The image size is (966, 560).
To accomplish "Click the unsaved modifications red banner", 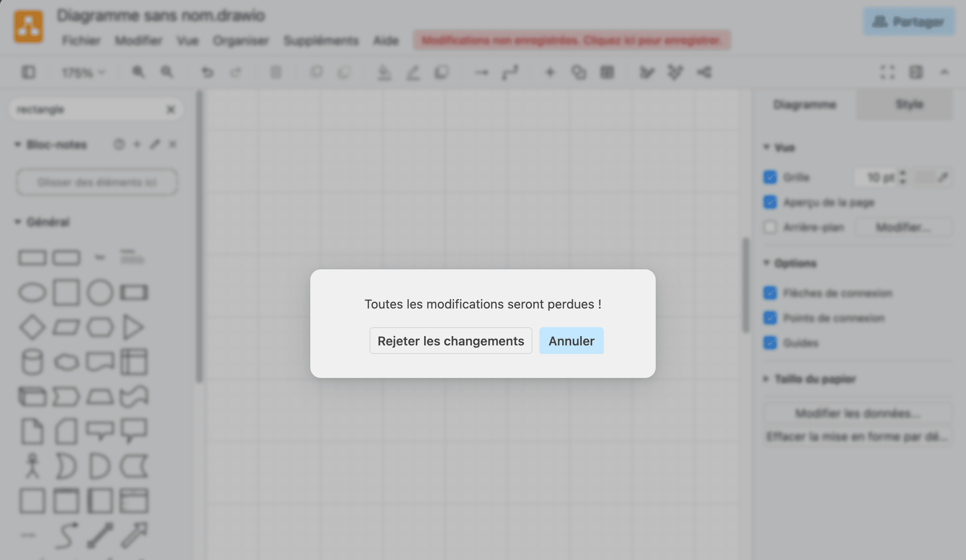I will coord(572,41).
